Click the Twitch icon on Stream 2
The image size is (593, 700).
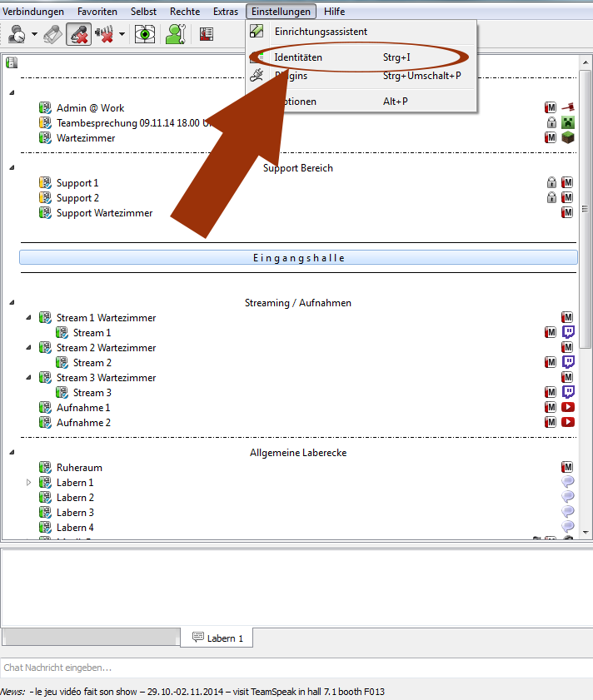click(568, 362)
